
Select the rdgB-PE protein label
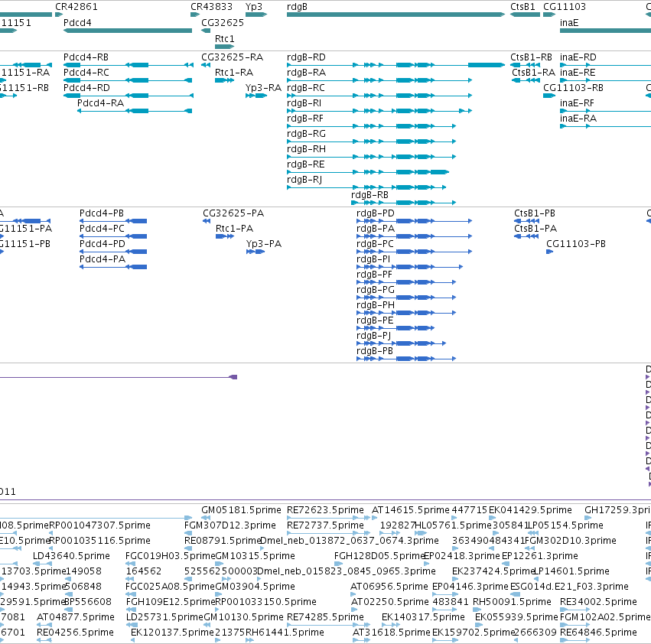pos(375,320)
